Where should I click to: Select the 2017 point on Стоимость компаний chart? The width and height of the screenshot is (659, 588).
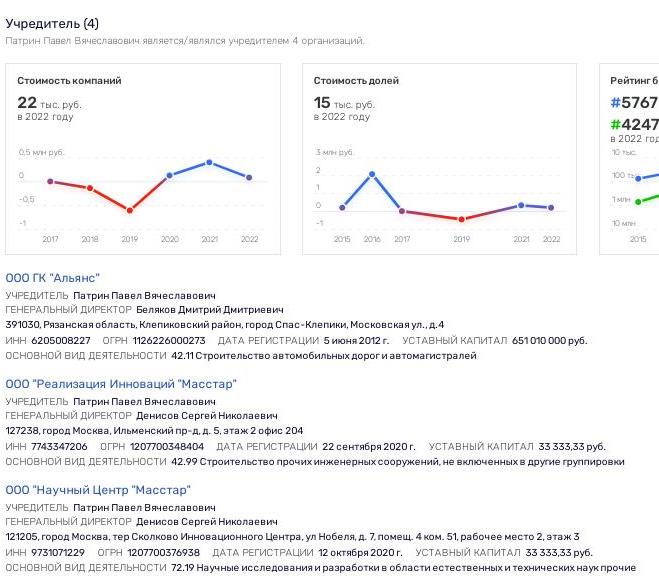click(x=50, y=181)
